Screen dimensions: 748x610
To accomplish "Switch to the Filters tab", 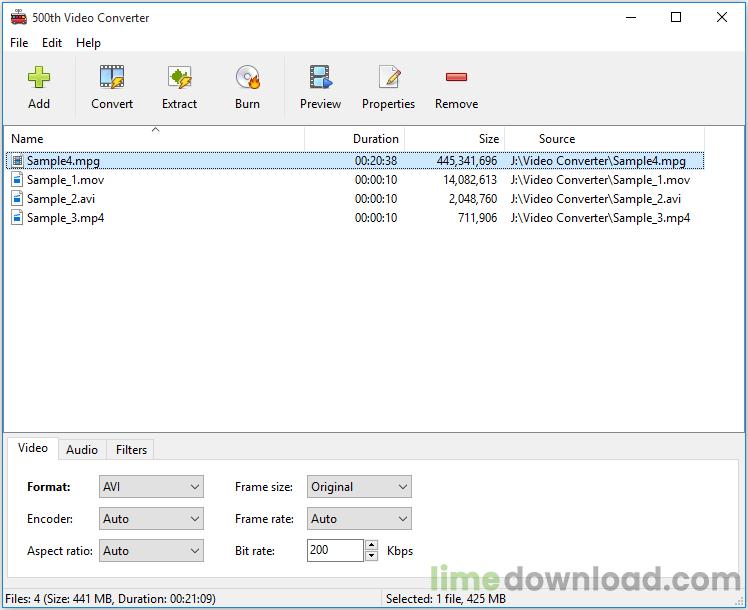I will (131, 450).
